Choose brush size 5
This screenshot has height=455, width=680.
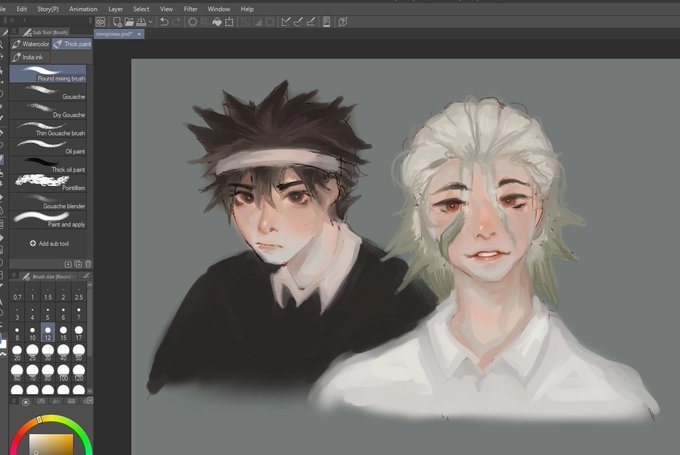(48, 314)
